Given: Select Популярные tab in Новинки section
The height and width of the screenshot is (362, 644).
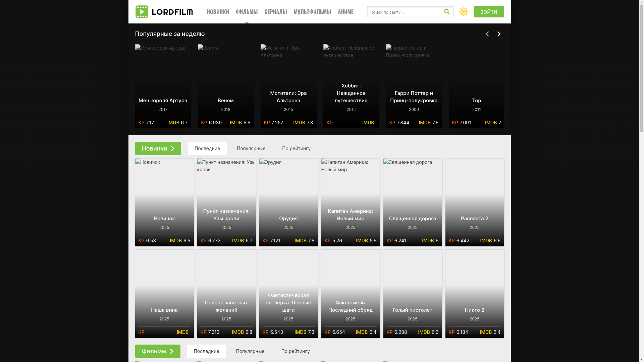Looking at the screenshot, I should coord(251,148).
